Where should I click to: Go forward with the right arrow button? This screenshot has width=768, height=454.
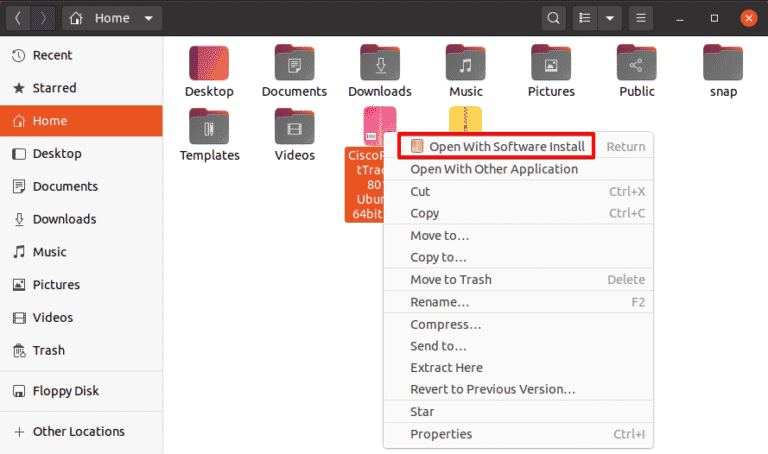(x=41, y=18)
